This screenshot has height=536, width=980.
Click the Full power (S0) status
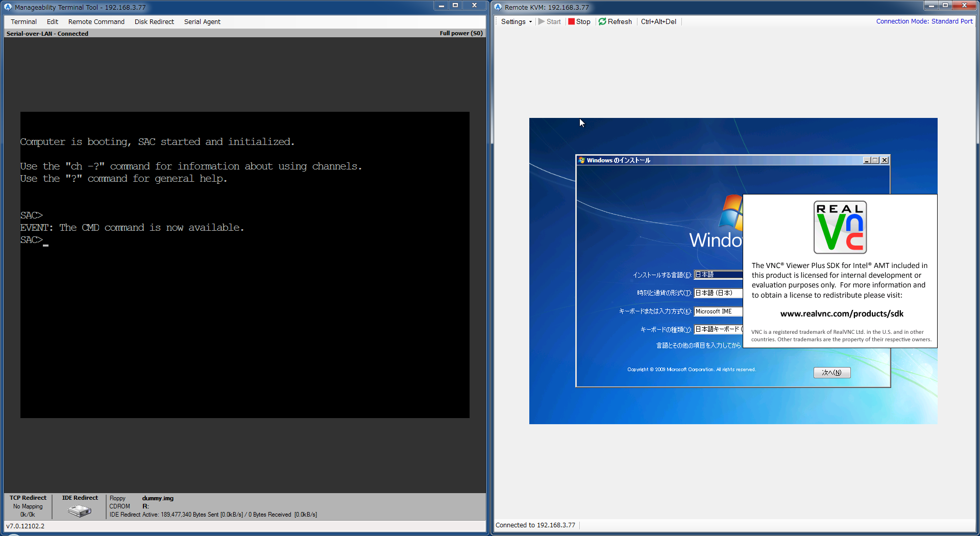click(461, 33)
